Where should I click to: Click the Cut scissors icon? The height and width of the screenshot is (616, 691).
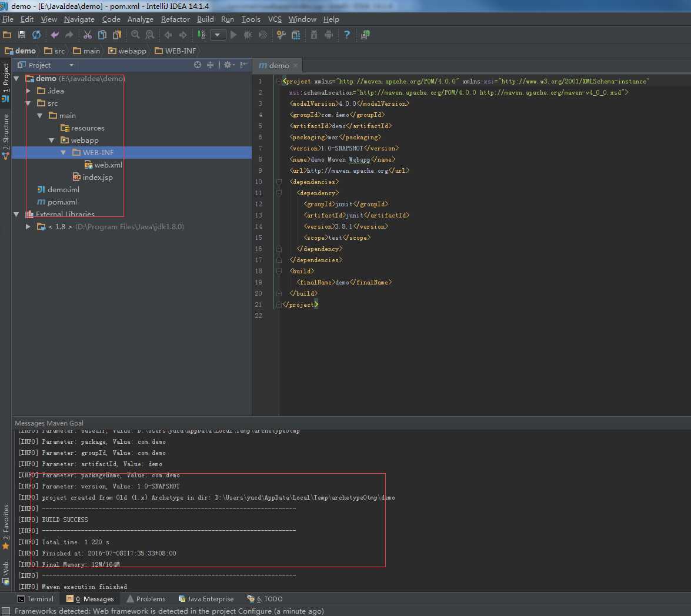[88, 35]
